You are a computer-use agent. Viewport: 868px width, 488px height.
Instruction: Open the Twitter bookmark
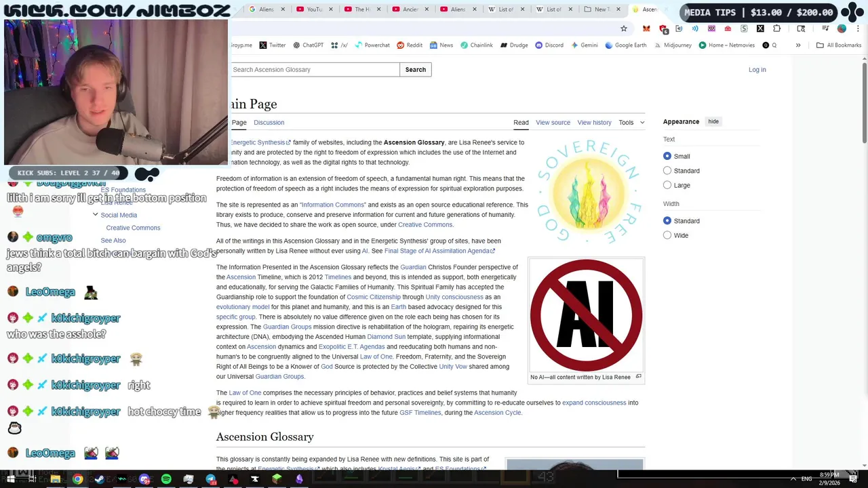(x=273, y=45)
